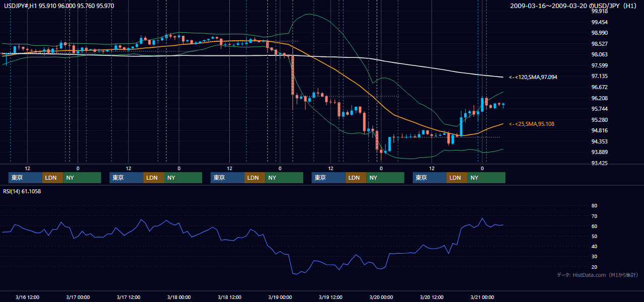Click the LDN session block for 3/16
644x302 pixels.
[53, 178]
